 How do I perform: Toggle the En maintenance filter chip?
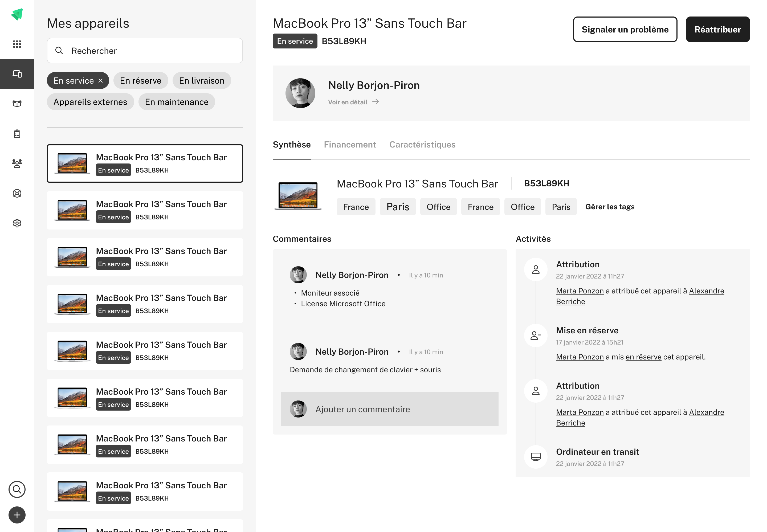point(177,102)
